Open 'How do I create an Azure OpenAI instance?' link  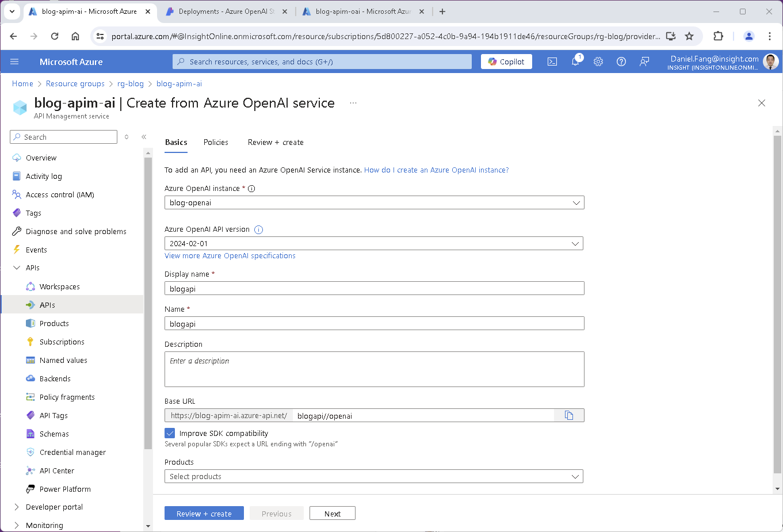click(436, 170)
